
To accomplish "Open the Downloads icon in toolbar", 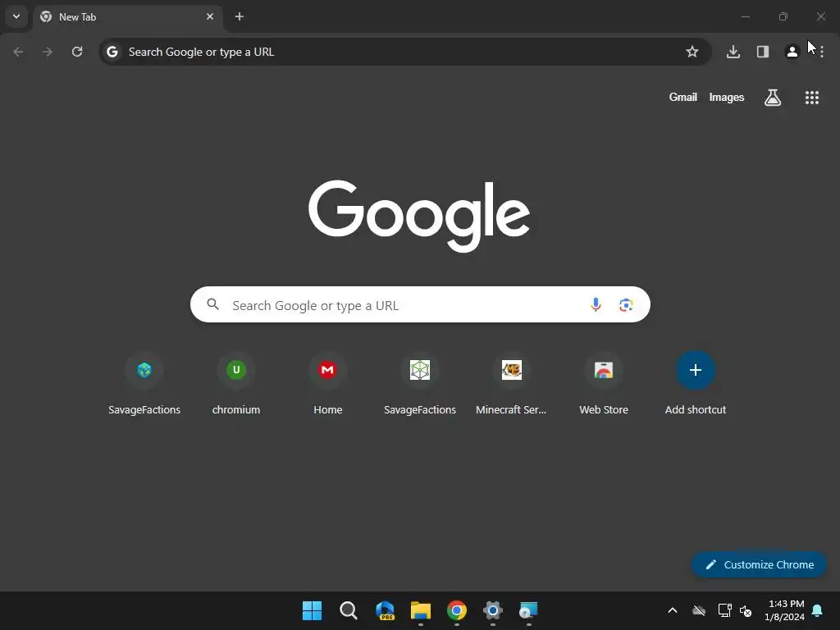I will point(733,52).
